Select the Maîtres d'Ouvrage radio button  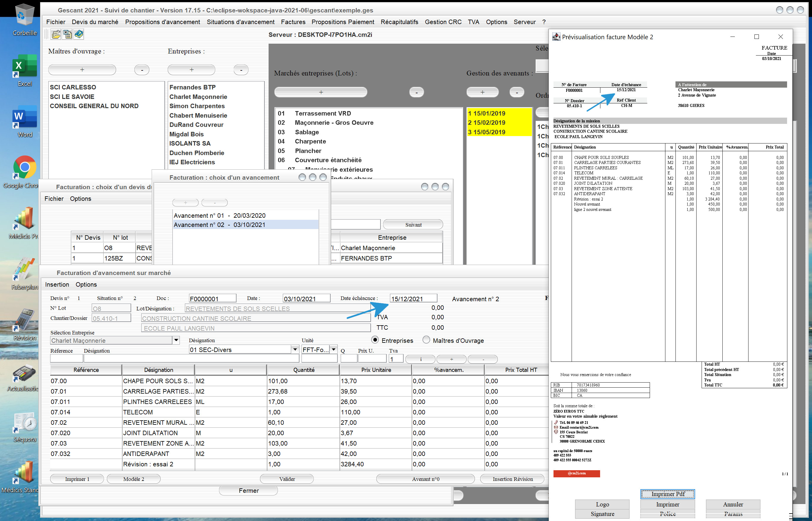[x=426, y=340]
